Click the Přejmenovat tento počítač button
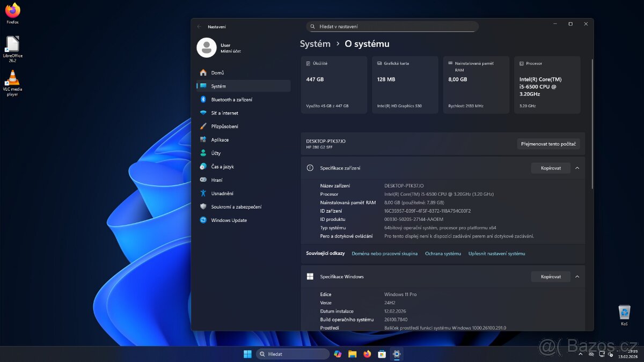 coord(548,144)
